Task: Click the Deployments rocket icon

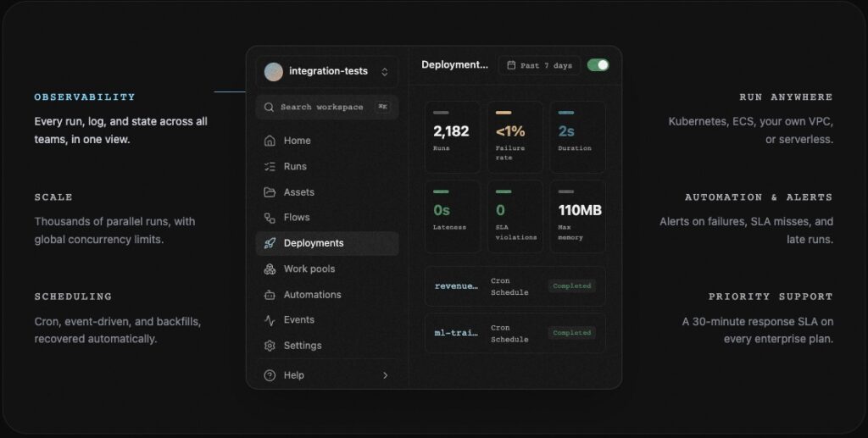Action: (270, 243)
